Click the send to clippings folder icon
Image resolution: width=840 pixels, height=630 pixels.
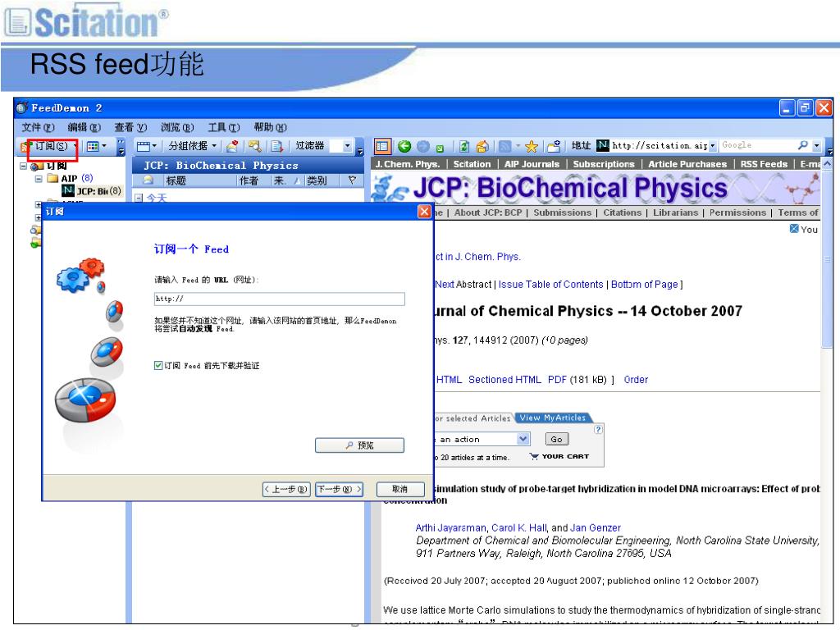(x=554, y=146)
